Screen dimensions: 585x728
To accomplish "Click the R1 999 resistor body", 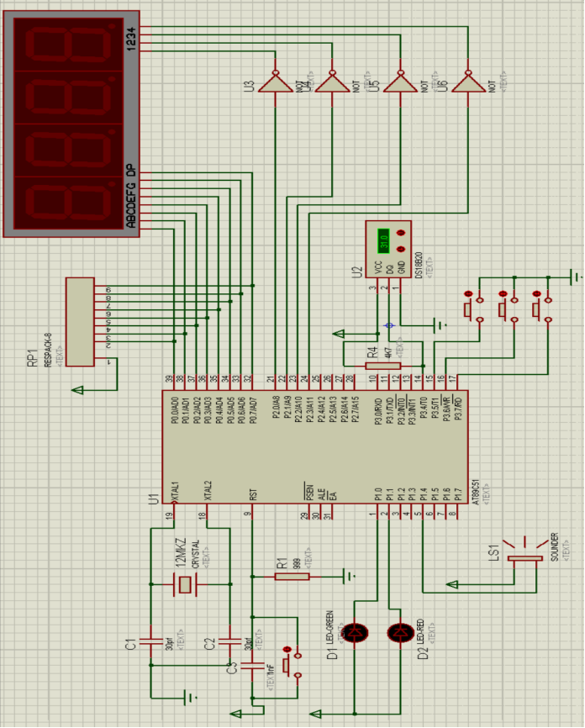I will pyautogui.click(x=292, y=577).
